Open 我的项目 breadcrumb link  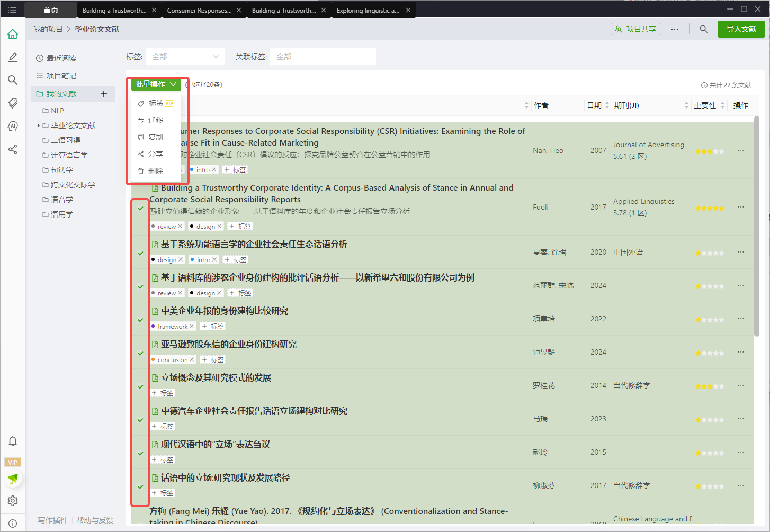click(x=48, y=29)
